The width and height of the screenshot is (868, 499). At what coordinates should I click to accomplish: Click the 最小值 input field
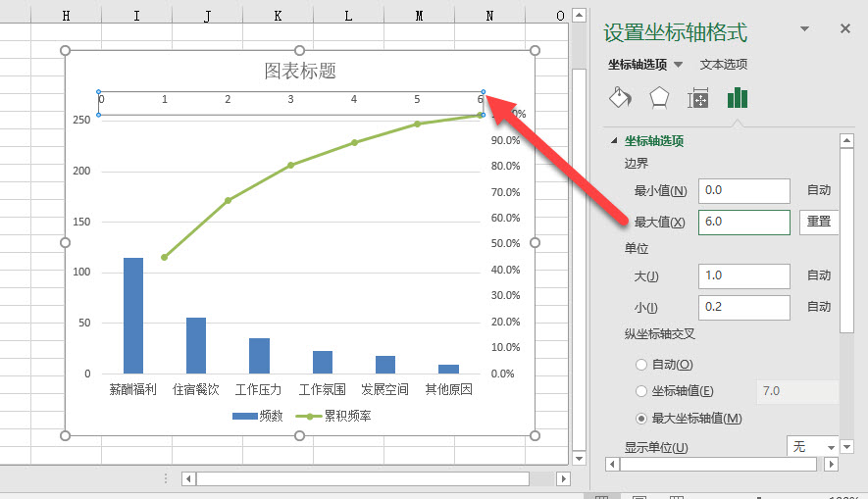pos(744,190)
